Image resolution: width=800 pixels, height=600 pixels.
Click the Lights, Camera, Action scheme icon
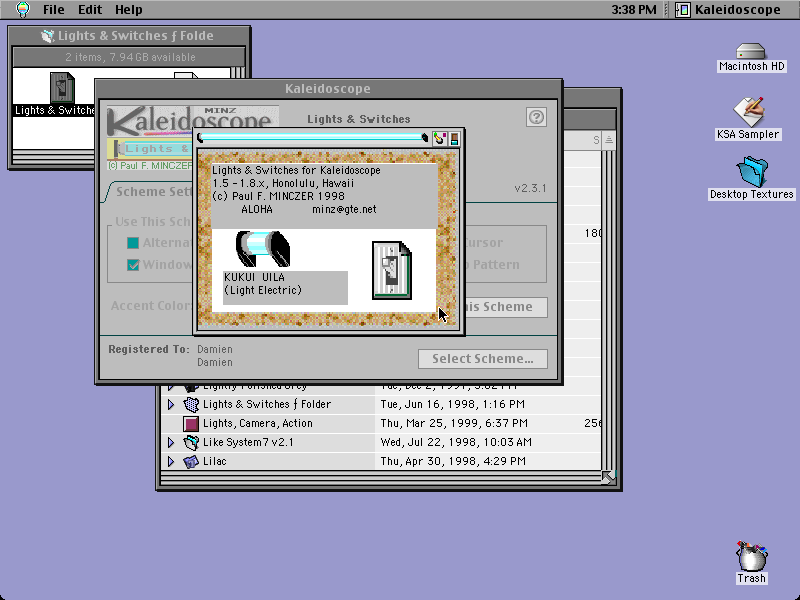191,423
